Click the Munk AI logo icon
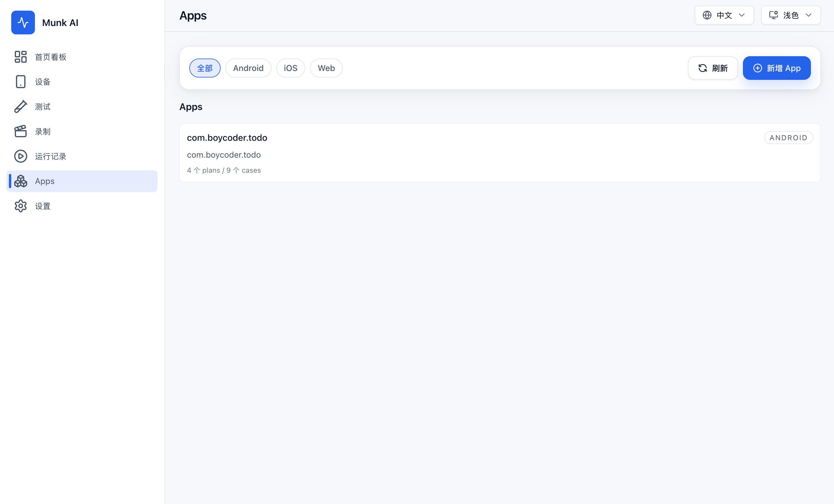The height and width of the screenshot is (504, 834). [x=23, y=22]
